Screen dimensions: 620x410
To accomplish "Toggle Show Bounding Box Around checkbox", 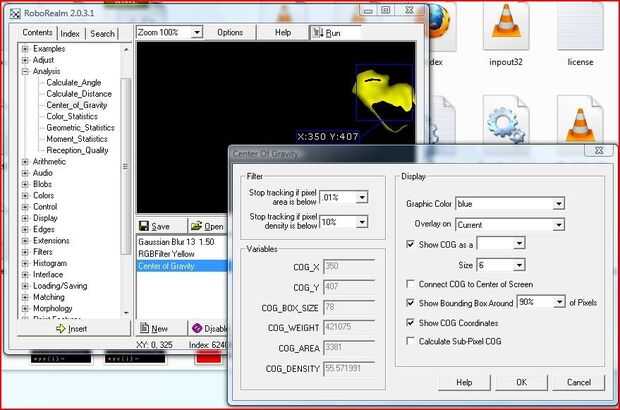I will [410, 303].
